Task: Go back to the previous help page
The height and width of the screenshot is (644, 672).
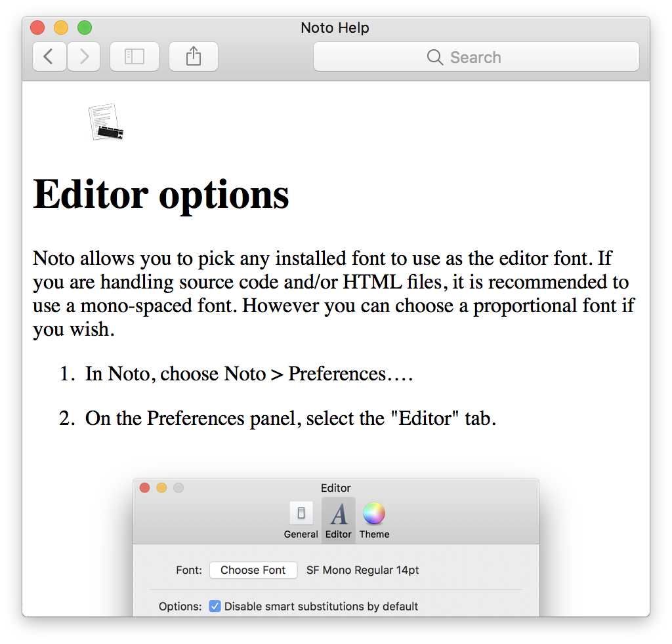Action: coord(49,56)
